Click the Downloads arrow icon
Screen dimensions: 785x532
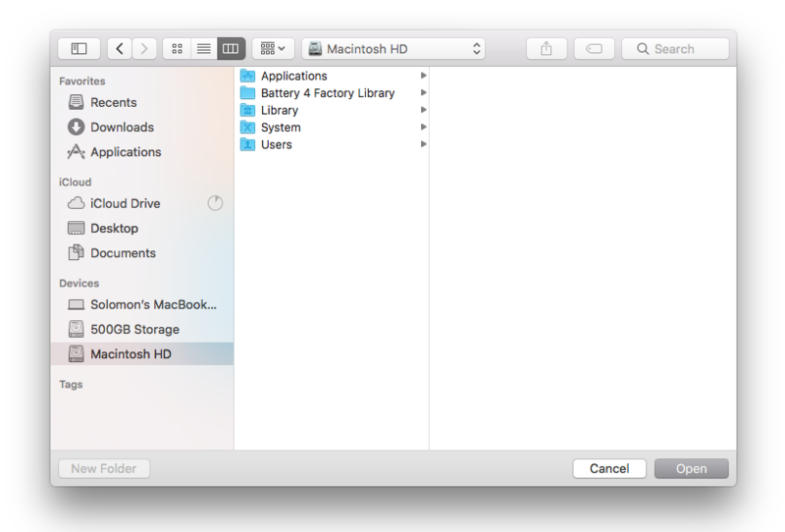tap(77, 127)
